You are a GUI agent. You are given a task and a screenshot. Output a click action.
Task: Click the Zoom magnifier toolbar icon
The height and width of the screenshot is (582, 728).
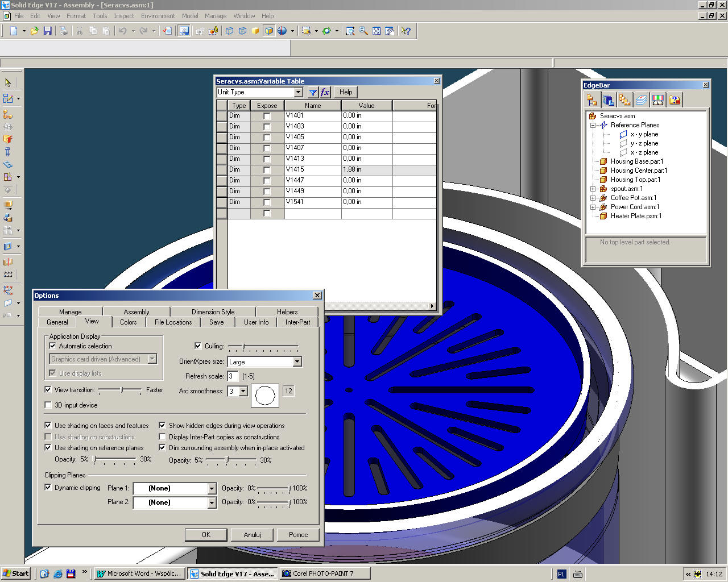click(363, 31)
